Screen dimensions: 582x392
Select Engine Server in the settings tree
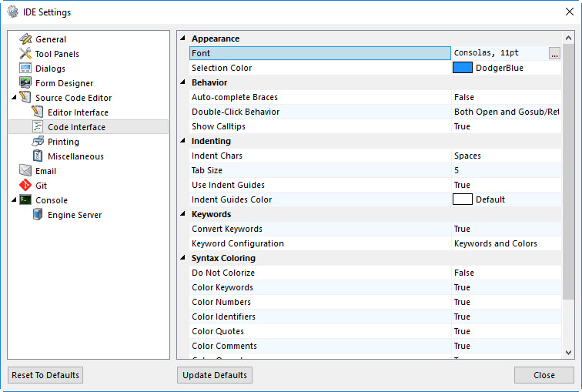pyautogui.click(x=75, y=215)
